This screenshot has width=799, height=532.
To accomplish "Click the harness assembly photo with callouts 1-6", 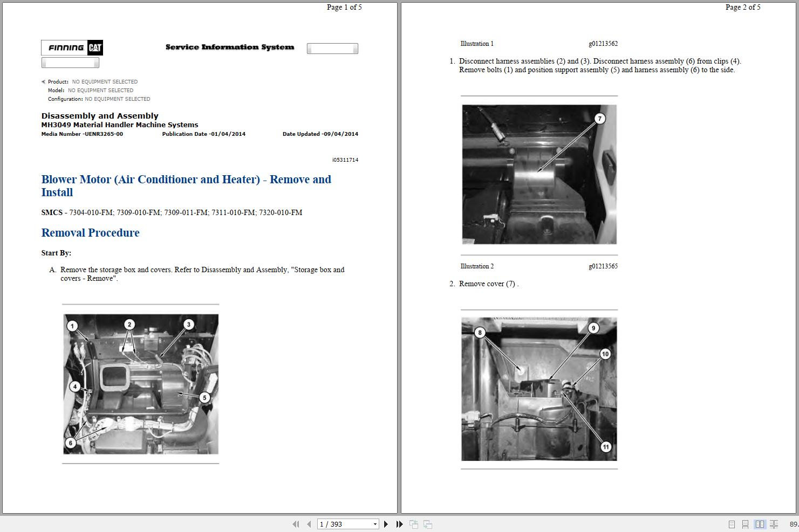I will [x=141, y=384].
